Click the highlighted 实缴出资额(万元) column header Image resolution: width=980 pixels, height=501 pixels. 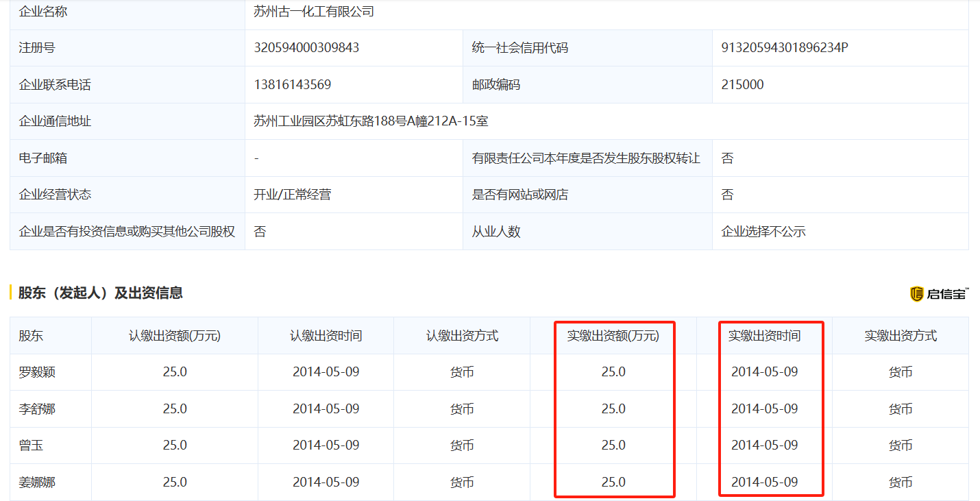(614, 335)
